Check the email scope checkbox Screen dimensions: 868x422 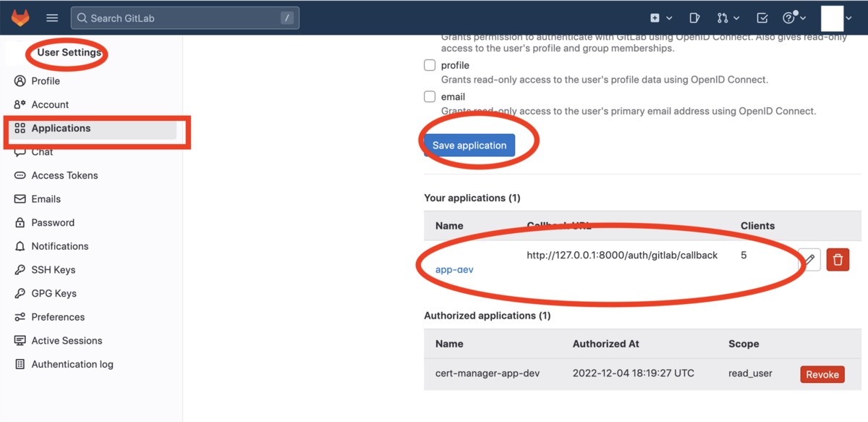click(430, 96)
